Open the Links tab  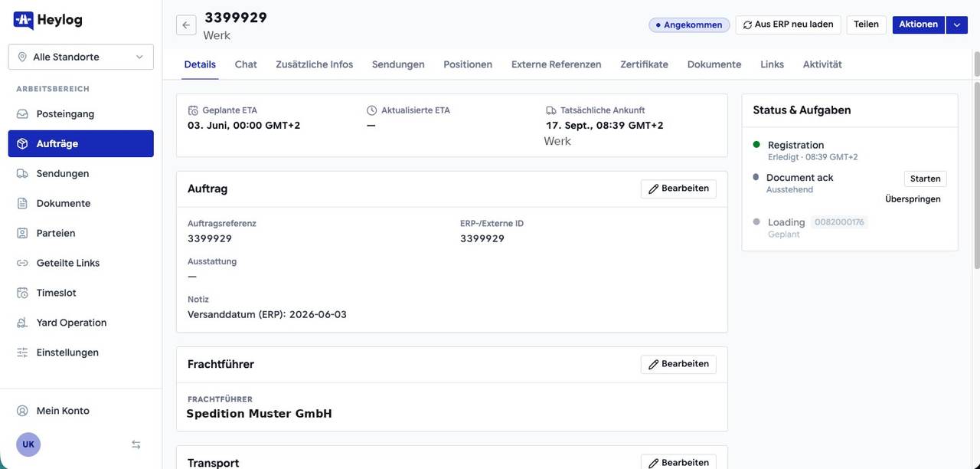point(772,64)
